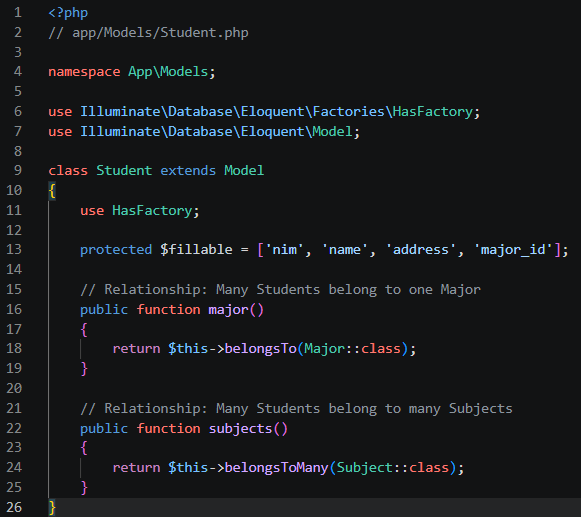This screenshot has height=517, width=581.
Task: Click the use HasFactory trait line
Action: coord(140,211)
